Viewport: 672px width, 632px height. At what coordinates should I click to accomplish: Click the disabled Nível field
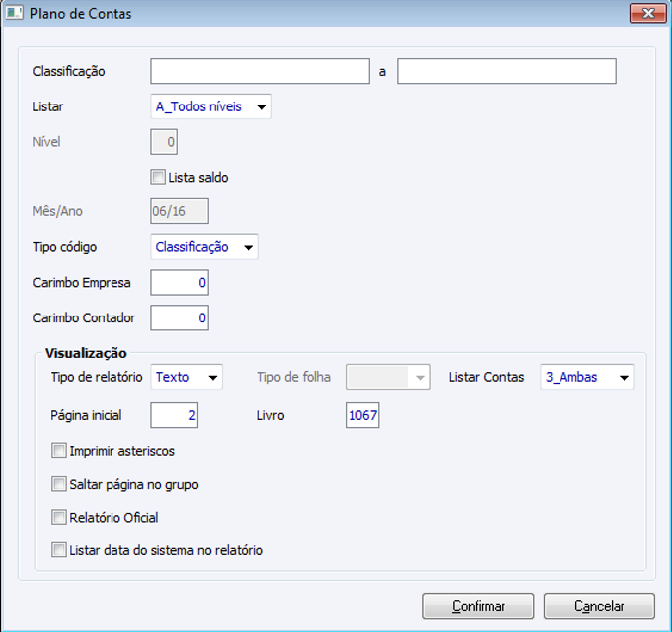tap(164, 141)
